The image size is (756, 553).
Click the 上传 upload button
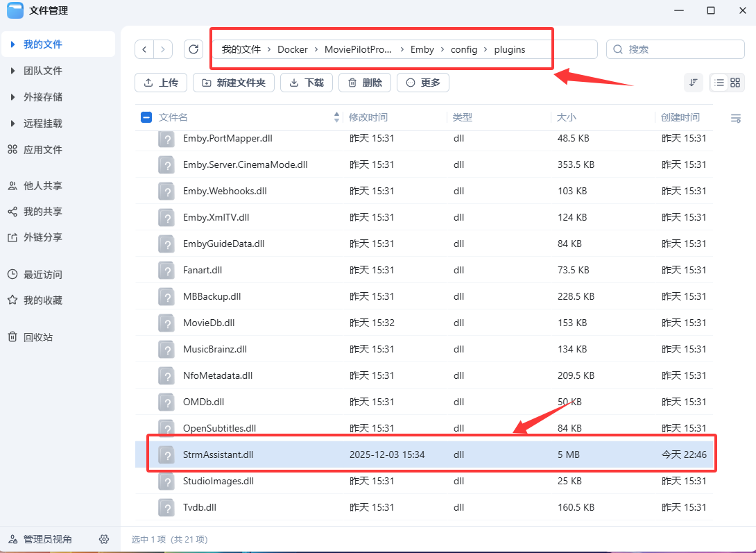coord(161,83)
